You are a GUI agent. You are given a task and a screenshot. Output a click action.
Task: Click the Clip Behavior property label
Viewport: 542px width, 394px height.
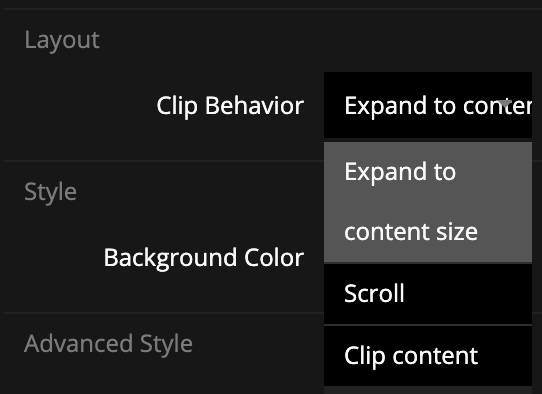coord(230,106)
